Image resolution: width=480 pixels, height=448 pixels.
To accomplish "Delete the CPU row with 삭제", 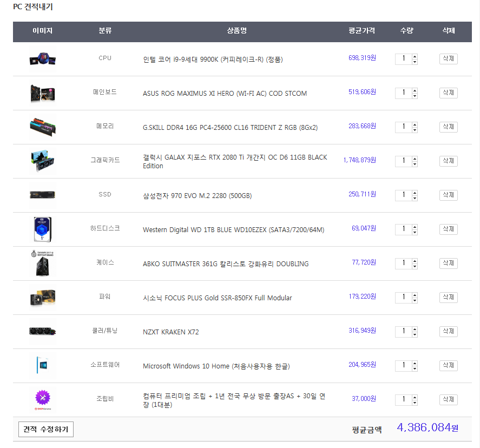I will [449, 59].
